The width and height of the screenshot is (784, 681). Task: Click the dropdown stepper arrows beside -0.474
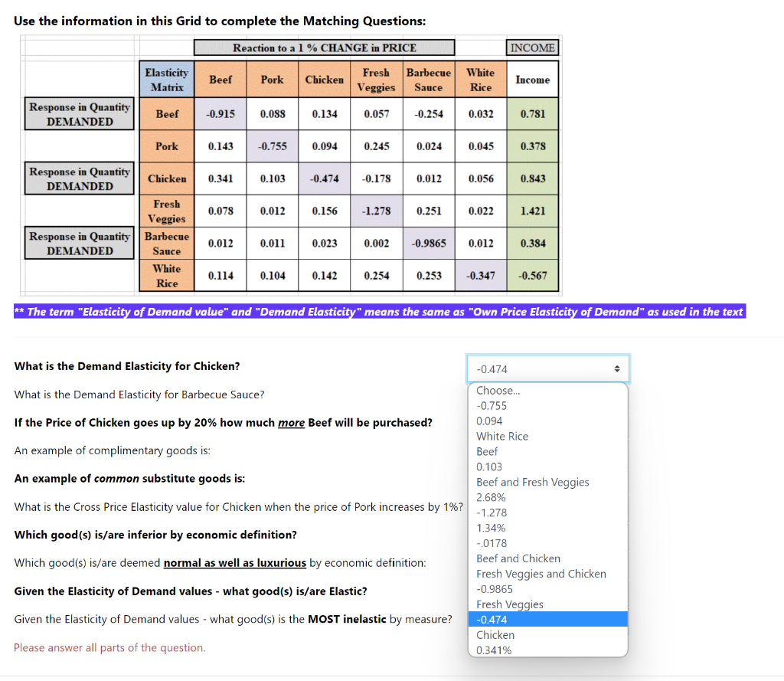(618, 368)
